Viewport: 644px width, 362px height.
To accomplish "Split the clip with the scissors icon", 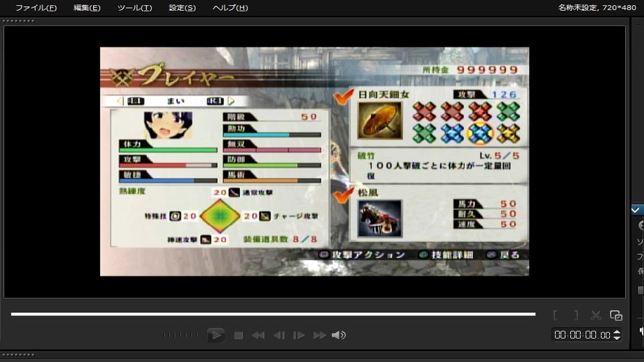I will 596,315.
